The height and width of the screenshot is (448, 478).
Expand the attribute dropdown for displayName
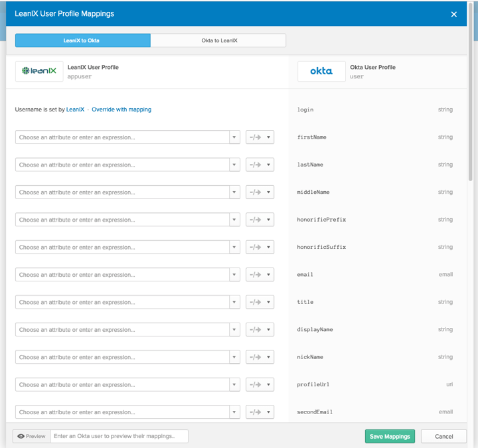pos(234,330)
